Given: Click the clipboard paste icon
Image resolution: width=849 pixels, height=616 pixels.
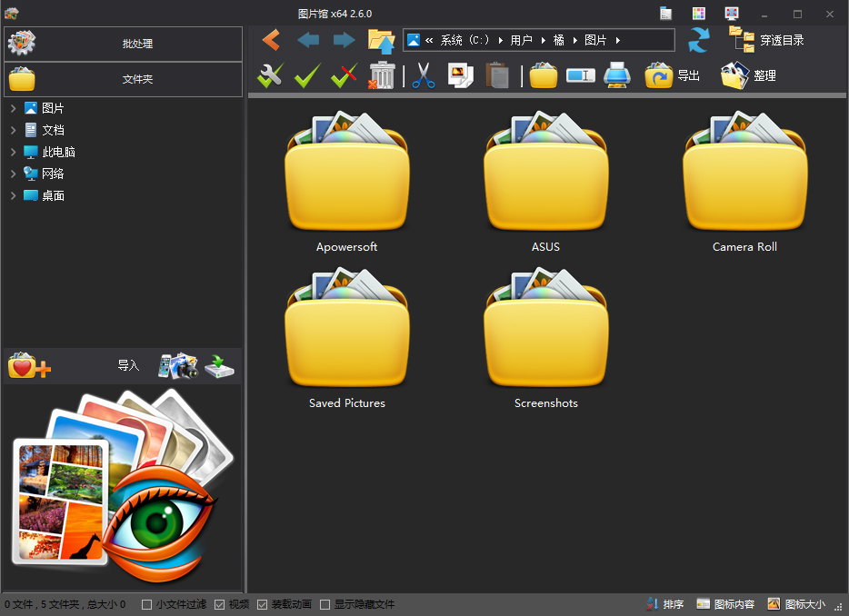Looking at the screenshot, I should click(x=497, y=75).
